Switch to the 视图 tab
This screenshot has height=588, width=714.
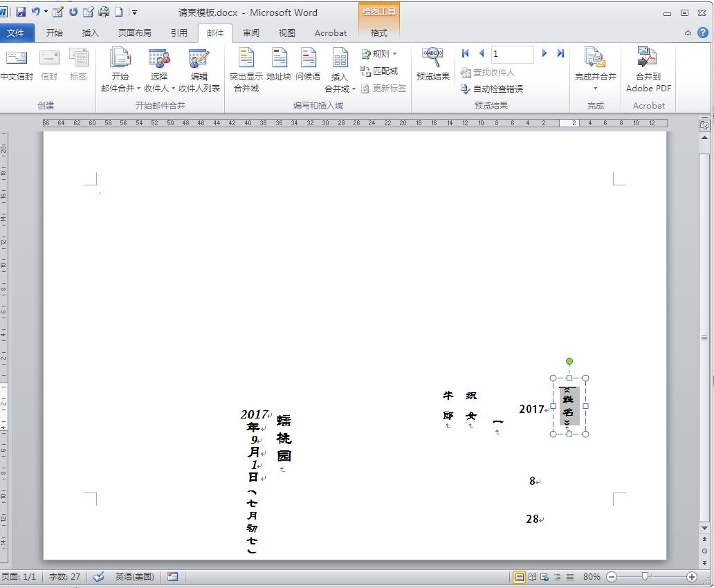tap(287, 33)
